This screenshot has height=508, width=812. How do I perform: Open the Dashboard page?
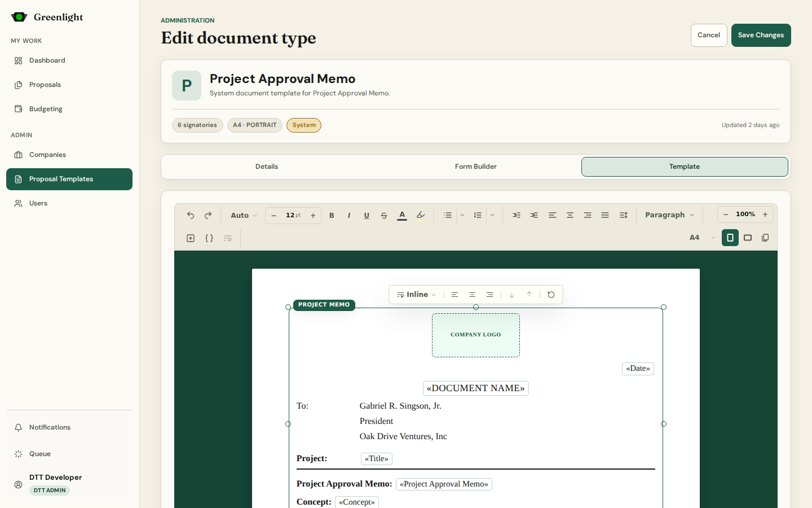point(69,60)
